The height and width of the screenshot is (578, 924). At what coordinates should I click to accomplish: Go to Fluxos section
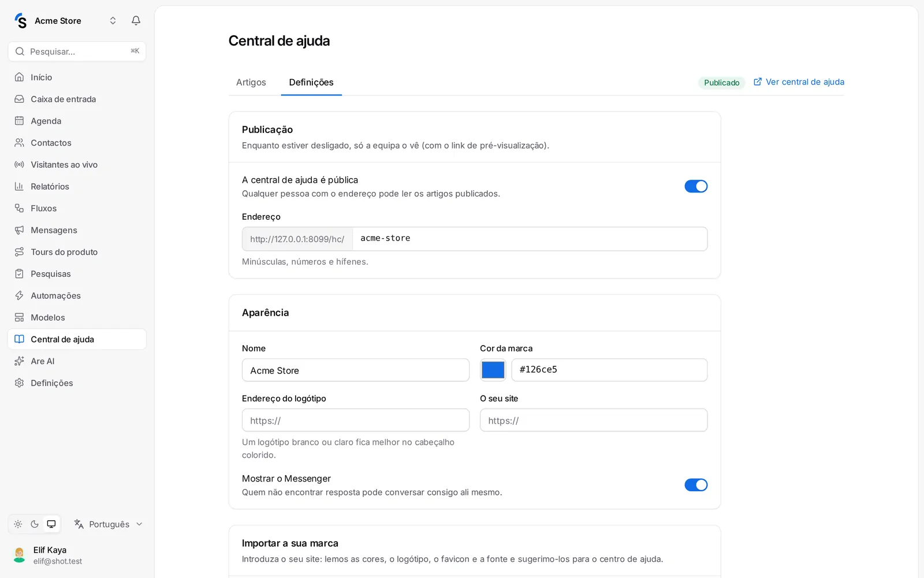point(77,208)
